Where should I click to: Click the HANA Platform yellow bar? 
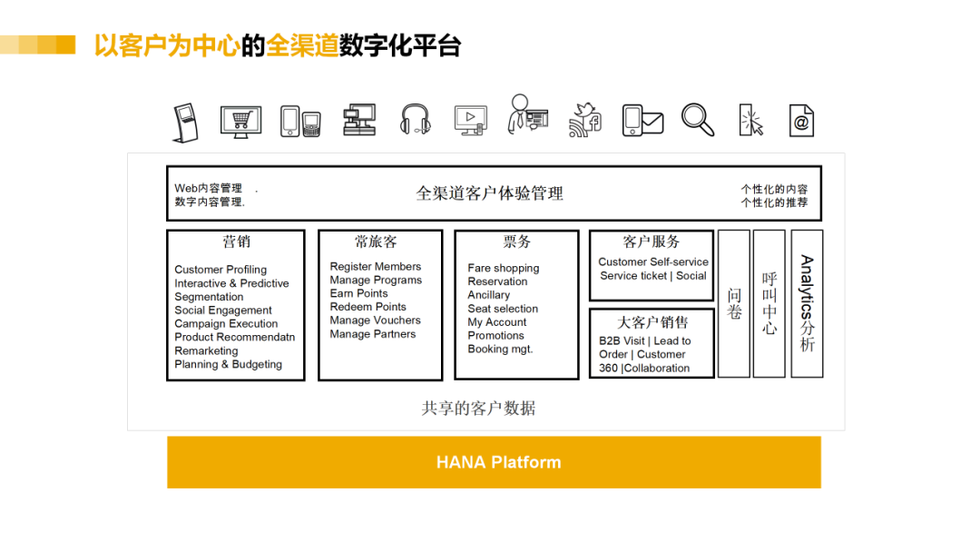[494, 462]
